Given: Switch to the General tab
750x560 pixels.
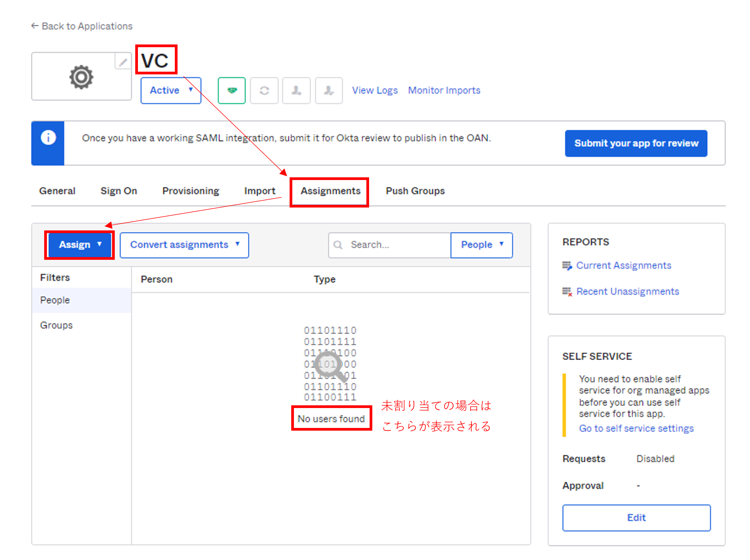Looking at the screenshot, I should [57, 191].
